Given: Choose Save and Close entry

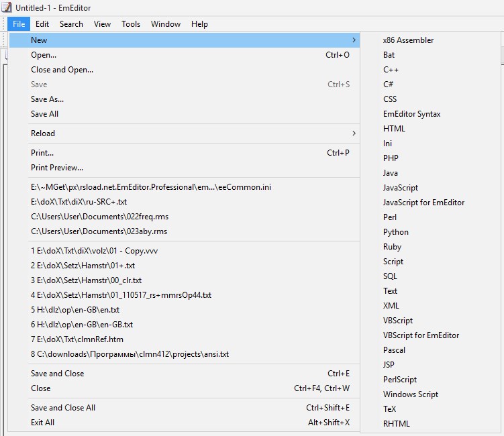Looking at the screenshot, I should 184,374.
